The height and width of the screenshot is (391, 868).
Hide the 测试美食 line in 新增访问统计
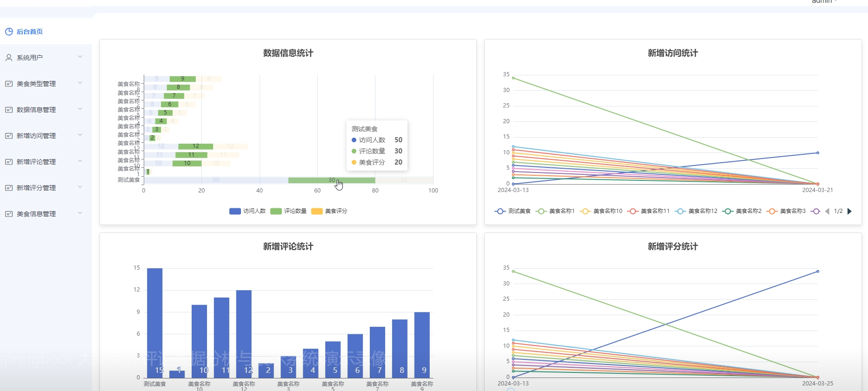[513, 211]
